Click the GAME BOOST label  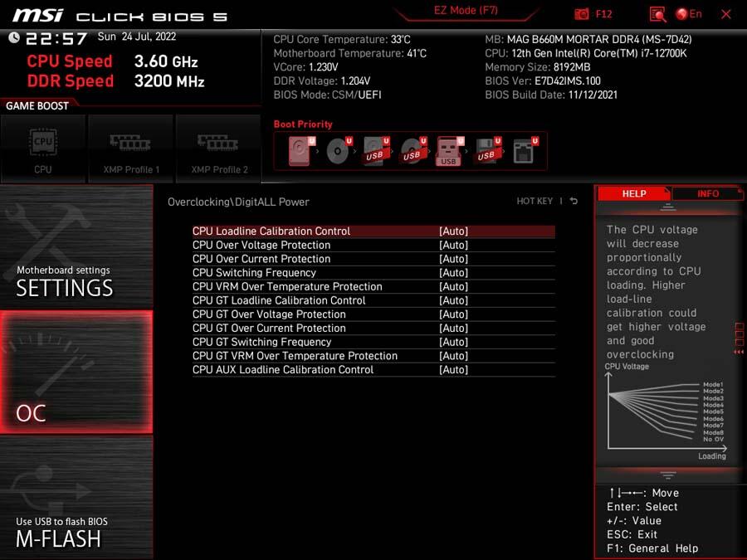[37, 105]
